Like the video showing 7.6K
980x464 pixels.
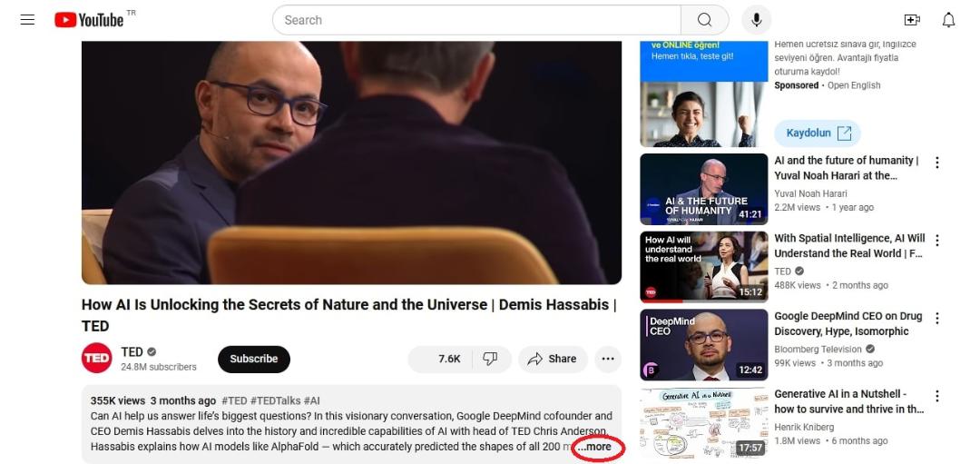(x=441, y=359)
